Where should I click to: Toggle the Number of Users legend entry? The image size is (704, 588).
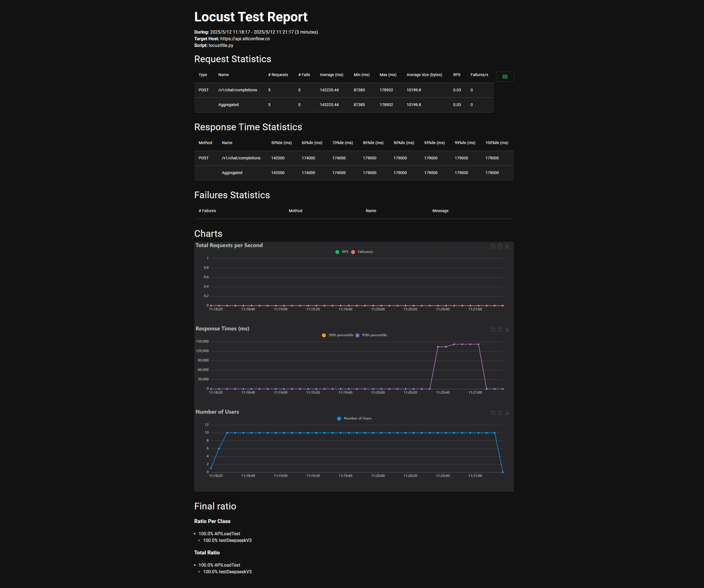coord(354,418)
